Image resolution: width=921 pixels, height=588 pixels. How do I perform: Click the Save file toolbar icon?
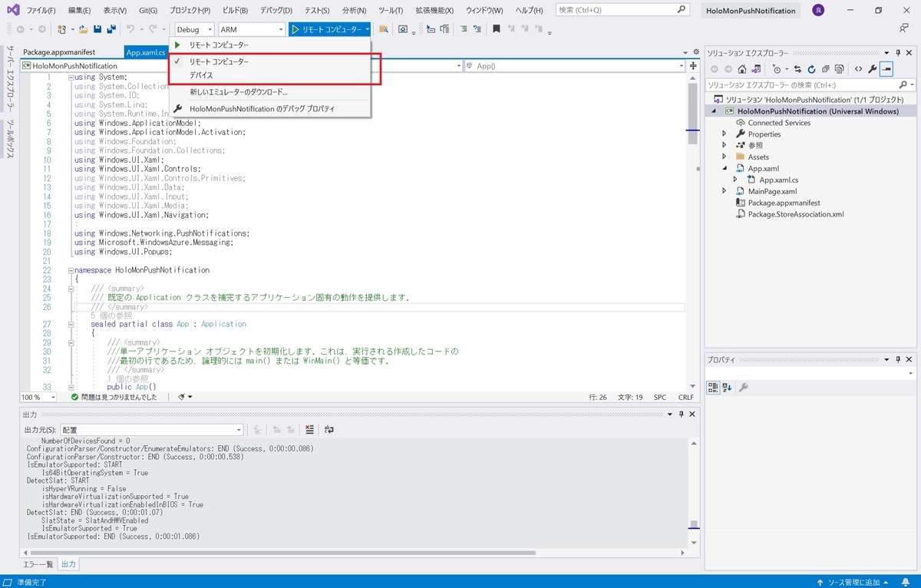97,29
